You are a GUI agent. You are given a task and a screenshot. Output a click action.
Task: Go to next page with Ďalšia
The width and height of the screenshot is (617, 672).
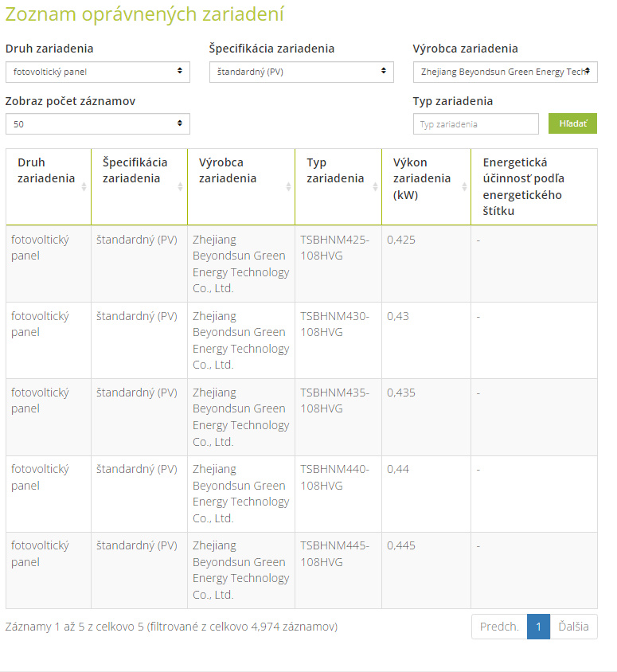tap(573, 627)
